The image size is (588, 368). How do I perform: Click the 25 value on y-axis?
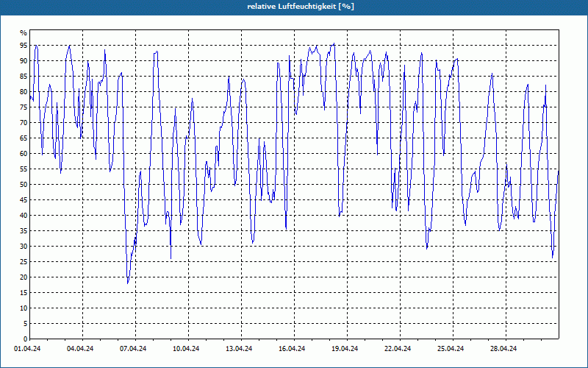pos(24,262)
